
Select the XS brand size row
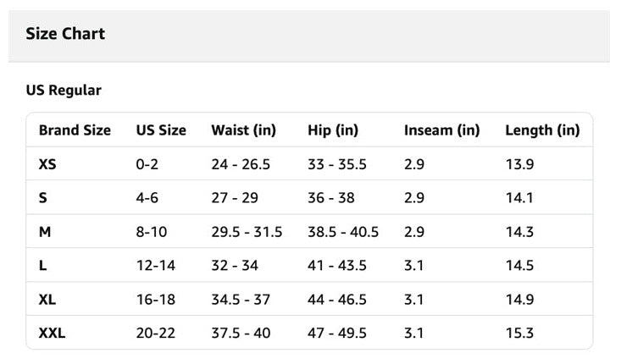point(309,164)
